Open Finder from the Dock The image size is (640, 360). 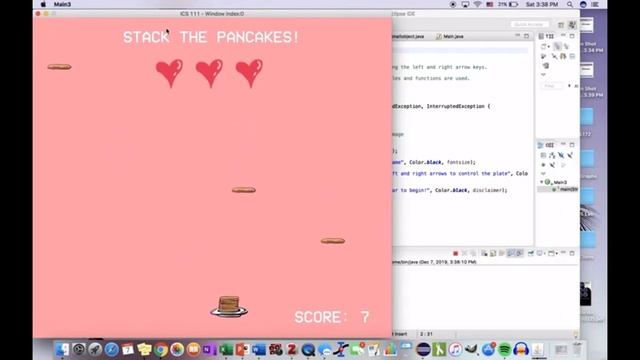62,349
